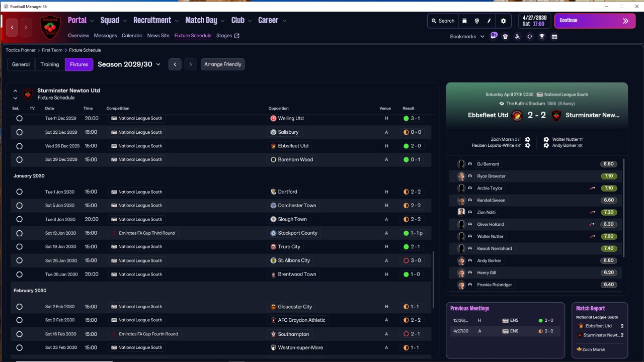
Task: Open the Tactics Planner breadcrumb link
Action: (21, 50)
